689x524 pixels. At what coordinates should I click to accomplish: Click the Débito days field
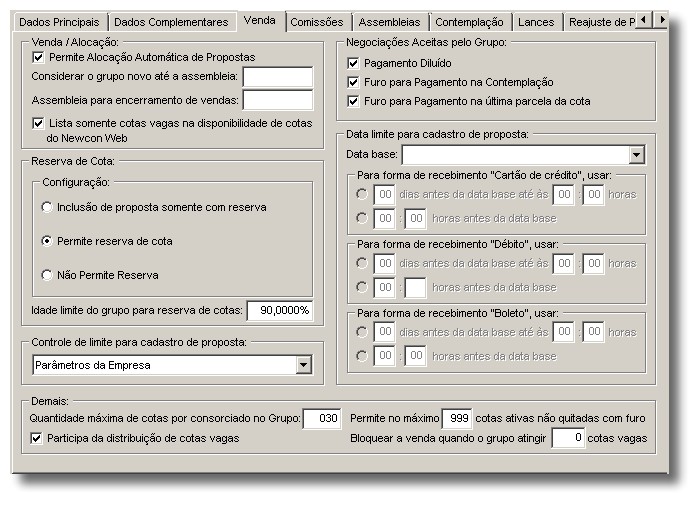point(384,264)
